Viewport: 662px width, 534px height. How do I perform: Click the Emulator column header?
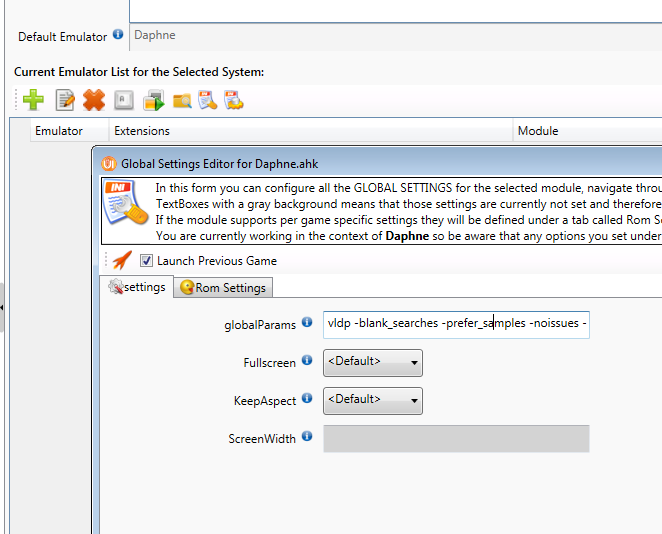pos(70,131)
